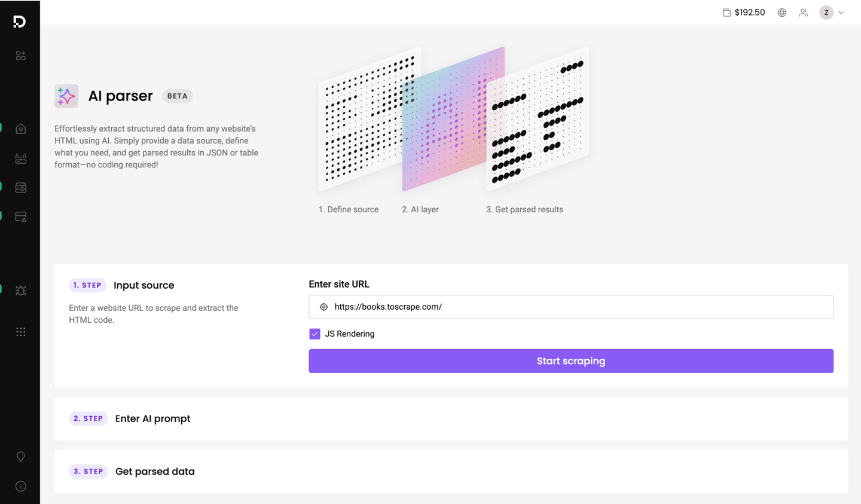Open the bug (scraping) sidebar icon
The width and height of the screenshot is (861, 504).
[21, 291]
